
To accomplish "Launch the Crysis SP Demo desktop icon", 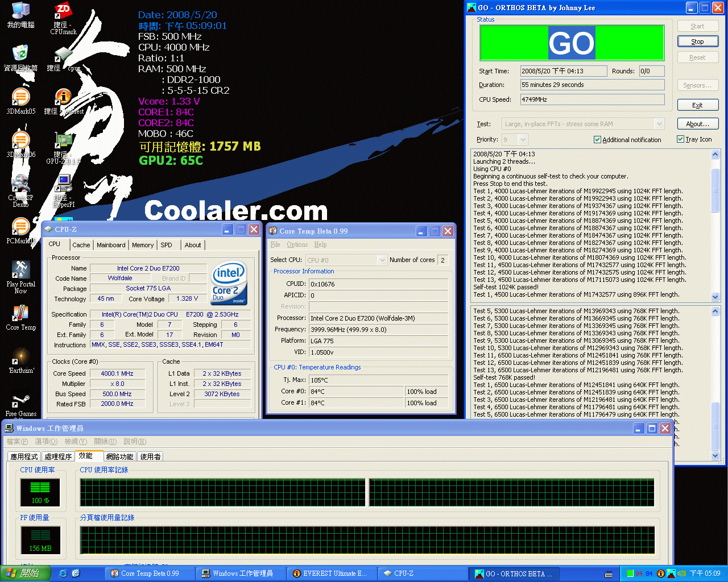I will (x=20, y=191).
